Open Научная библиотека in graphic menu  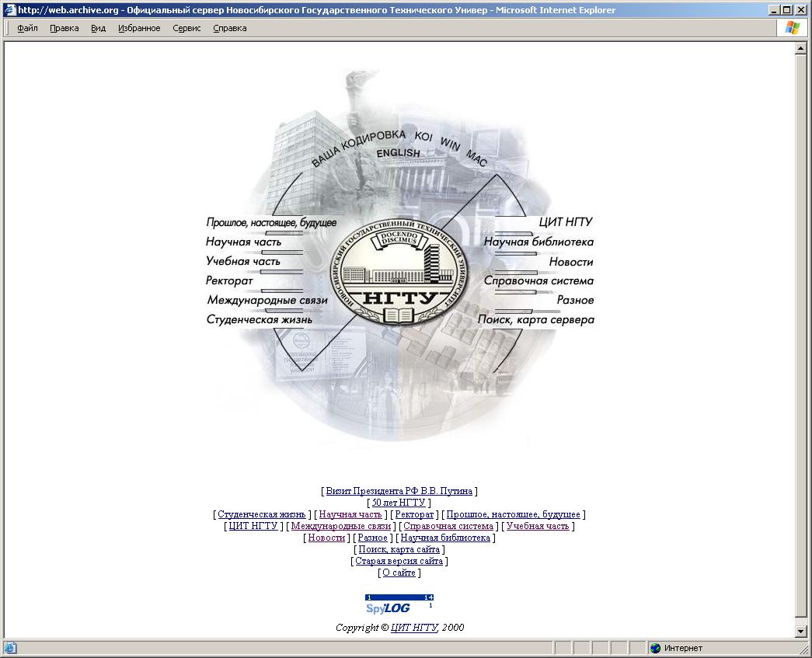(538, 242)
